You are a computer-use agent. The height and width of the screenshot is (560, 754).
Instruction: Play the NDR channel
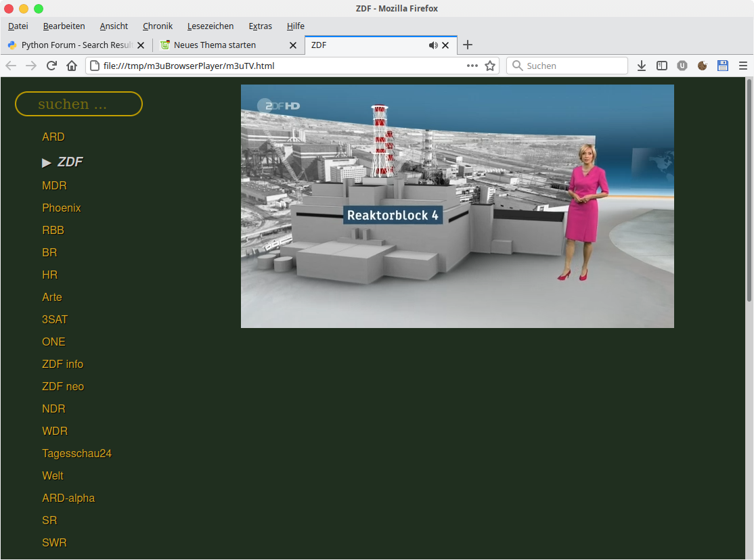coord(53,409)
